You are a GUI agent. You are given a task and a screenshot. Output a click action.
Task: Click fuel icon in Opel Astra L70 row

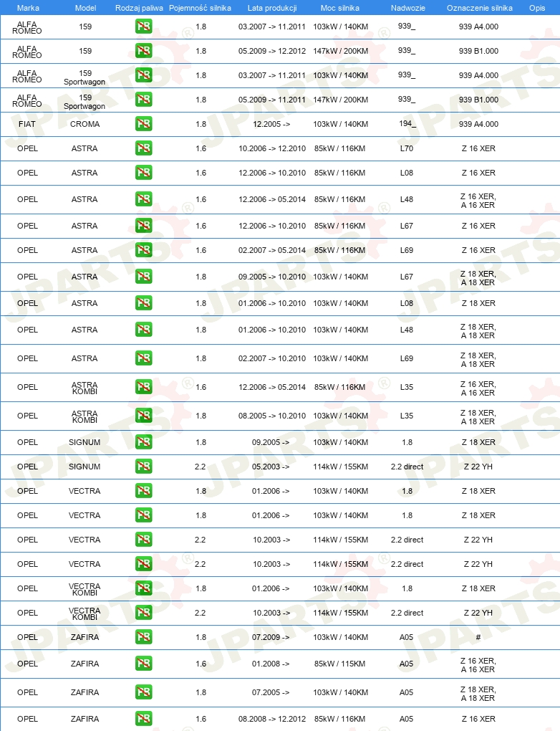point(143,148)
